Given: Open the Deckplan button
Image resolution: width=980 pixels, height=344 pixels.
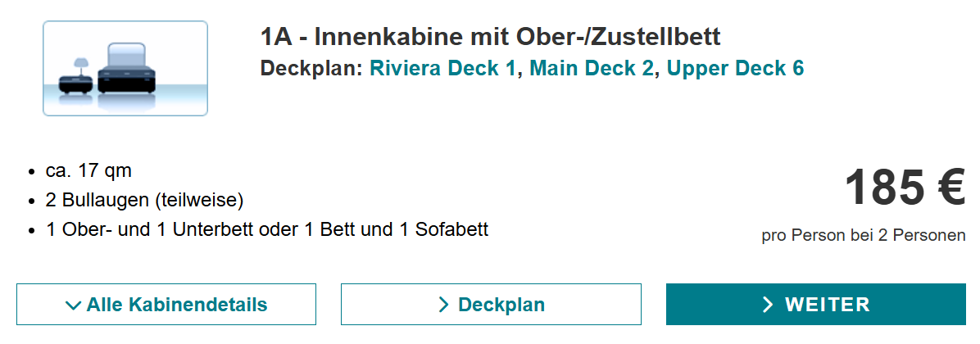Looking at the screenshot, I should (x=492, y=305).
